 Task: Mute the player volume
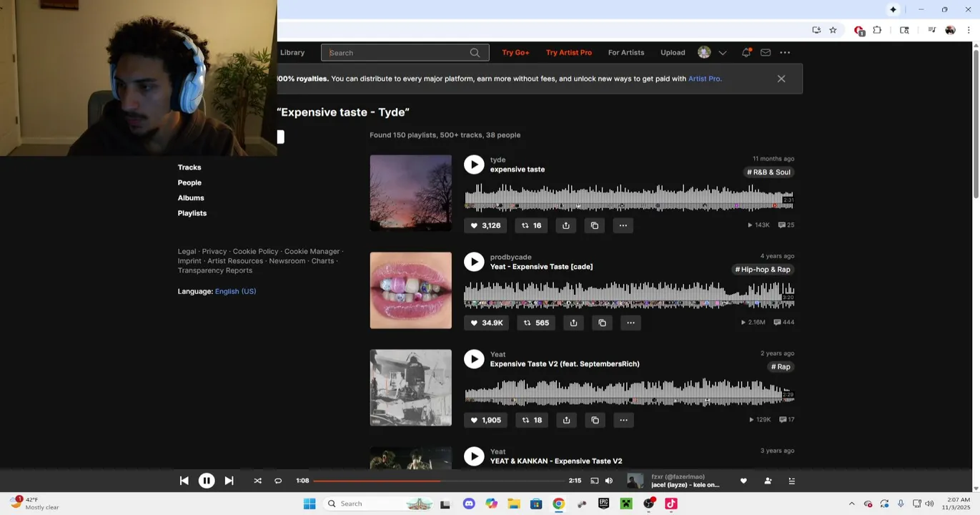(609, 481)
